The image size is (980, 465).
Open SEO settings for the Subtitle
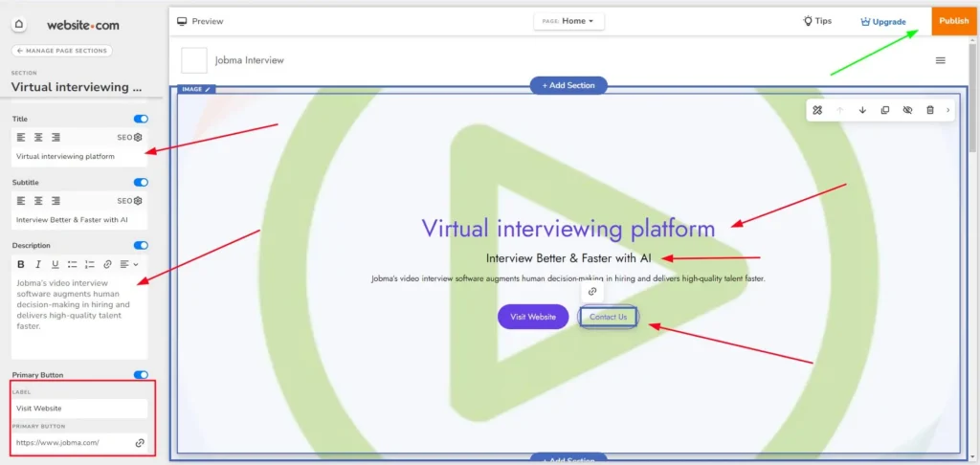[130, 201]
